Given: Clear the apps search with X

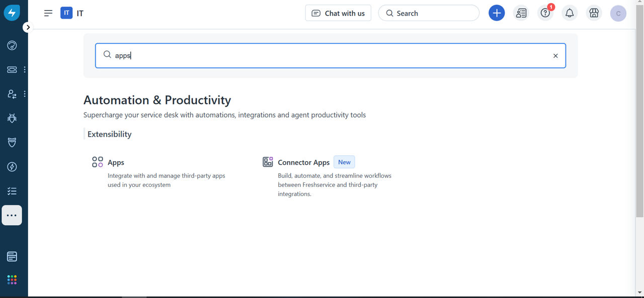Looking at the screenshot, I should pyautogui.click(x=555, y=56).
